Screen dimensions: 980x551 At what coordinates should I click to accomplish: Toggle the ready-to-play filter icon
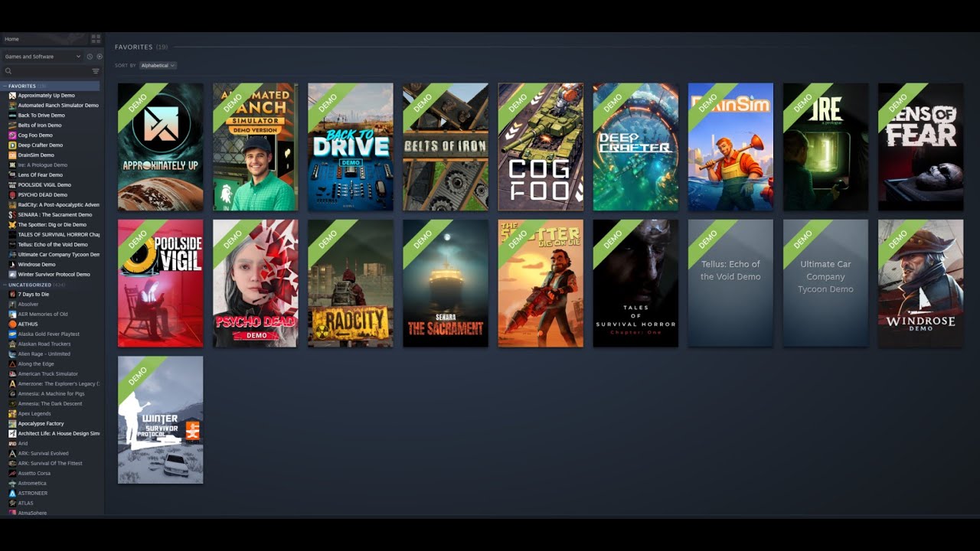(x=99, y=57)
